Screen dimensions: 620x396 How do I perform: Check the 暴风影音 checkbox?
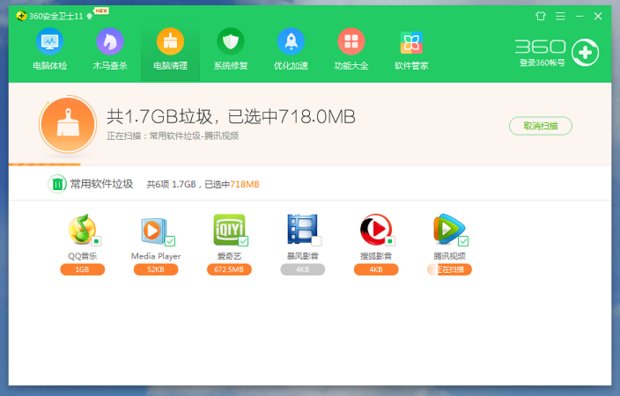click(317, 241)
